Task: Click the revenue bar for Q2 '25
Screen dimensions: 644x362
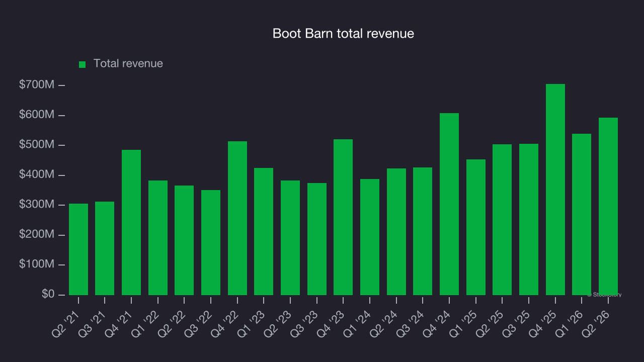Action: click(x=502, y=220)
